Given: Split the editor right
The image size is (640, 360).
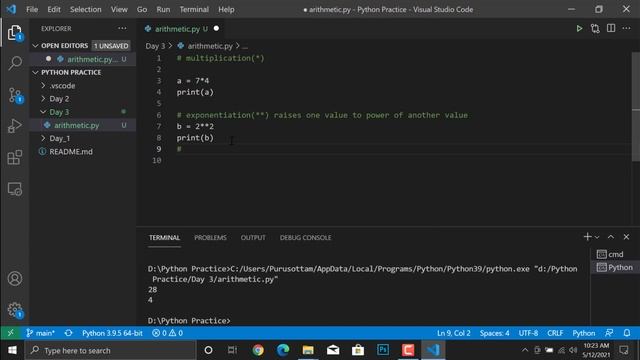Looking at the screenshot, I should (611, 28).
